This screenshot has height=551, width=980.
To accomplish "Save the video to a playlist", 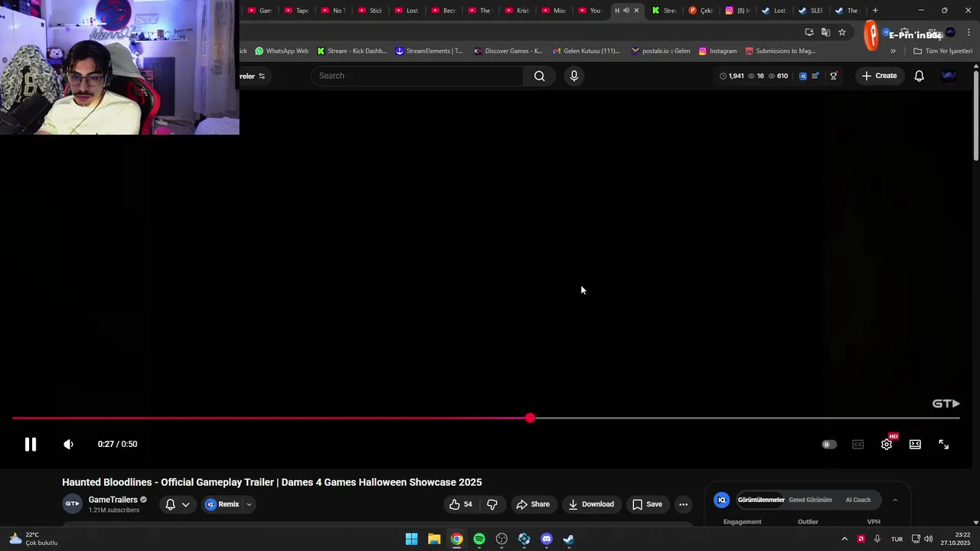I will tap(647, 504).
